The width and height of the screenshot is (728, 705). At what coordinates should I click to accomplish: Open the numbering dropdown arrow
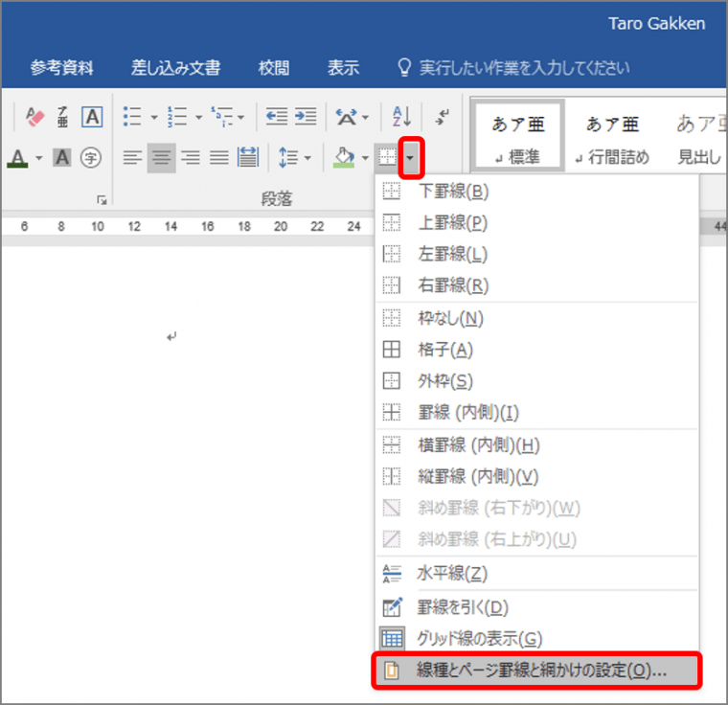pos(198,118)
